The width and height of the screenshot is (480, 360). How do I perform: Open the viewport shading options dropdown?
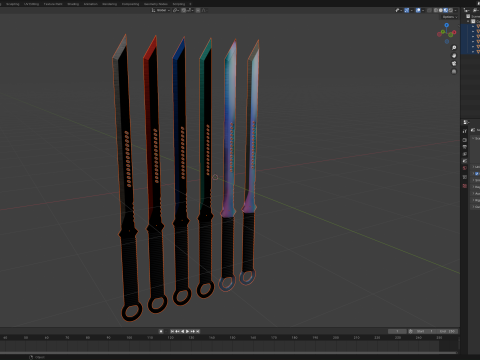pos(456,10)
